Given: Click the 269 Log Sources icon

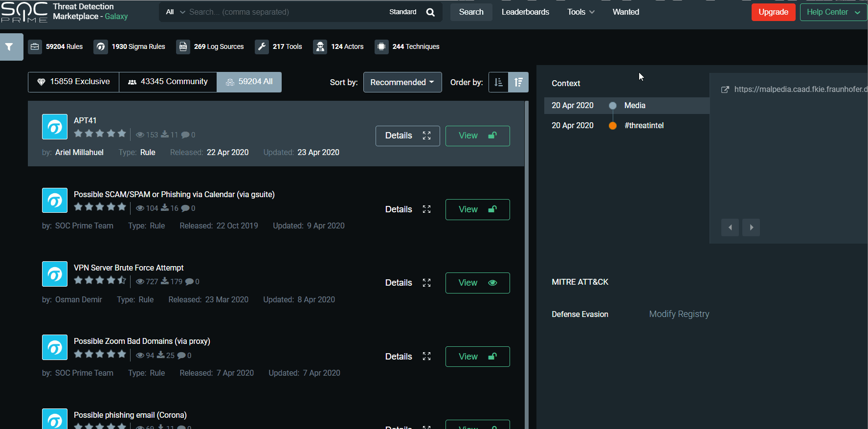Looking at the screenshot, I should pos(183,46).
